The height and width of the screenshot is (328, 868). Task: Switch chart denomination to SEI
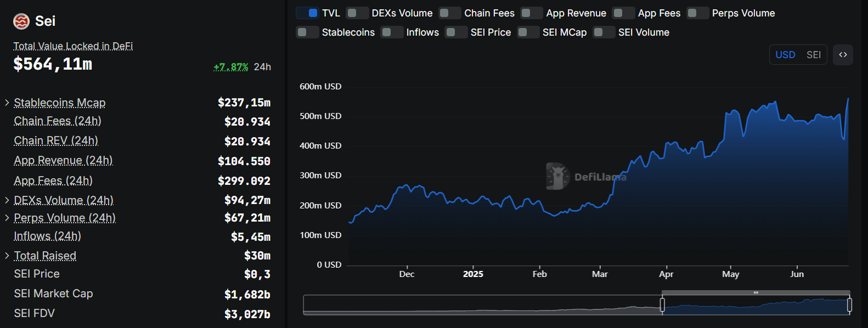pyautogui.click(x=814, y=55)
